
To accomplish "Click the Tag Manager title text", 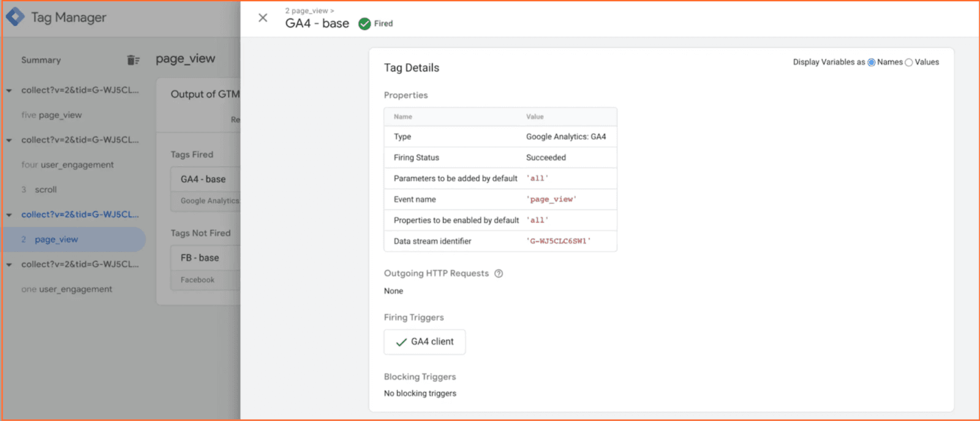I will click(69, 18).
